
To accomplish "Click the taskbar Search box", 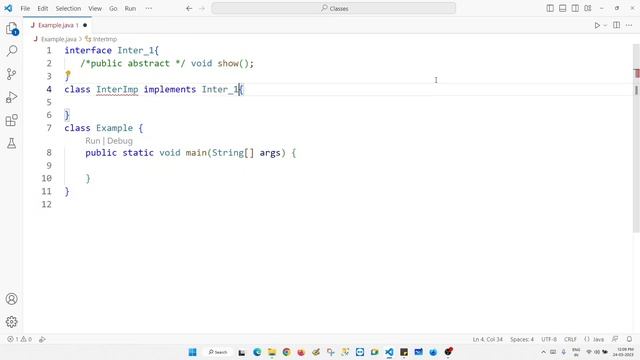I will (x=218, y=352).
